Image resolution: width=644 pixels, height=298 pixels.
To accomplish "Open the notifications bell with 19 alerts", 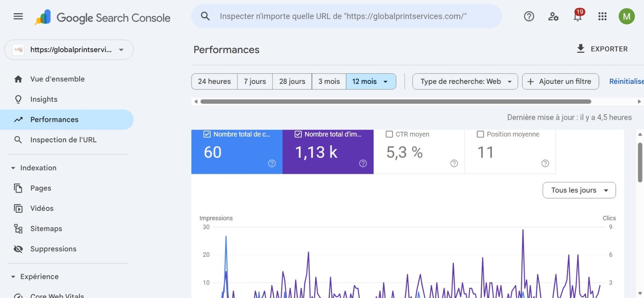I will (578, 17).
